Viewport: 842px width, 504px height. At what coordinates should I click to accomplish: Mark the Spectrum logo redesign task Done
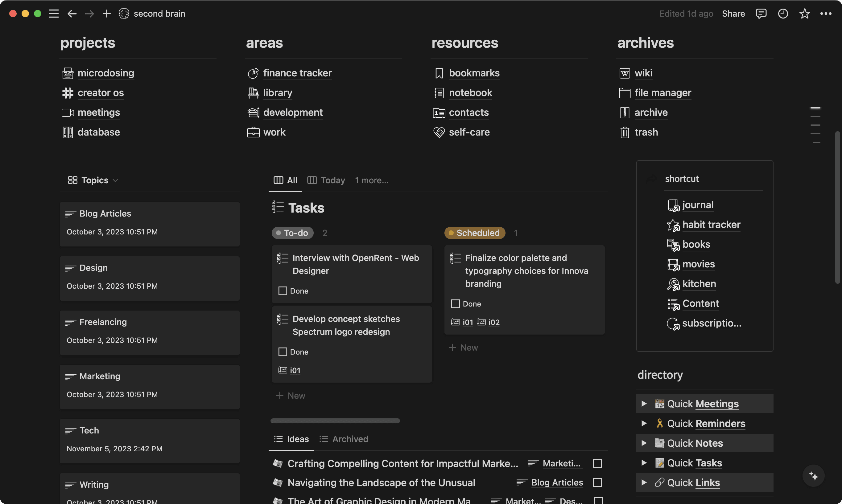[283, 352]
